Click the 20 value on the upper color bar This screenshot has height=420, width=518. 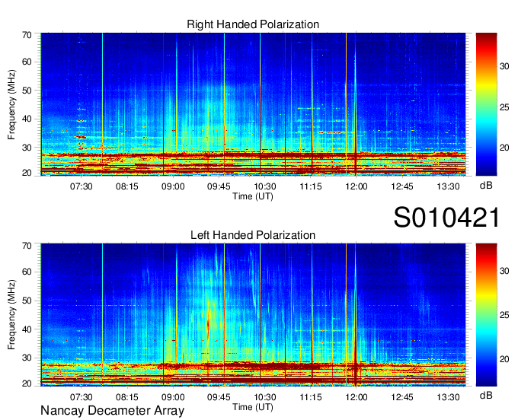point(504,148)
